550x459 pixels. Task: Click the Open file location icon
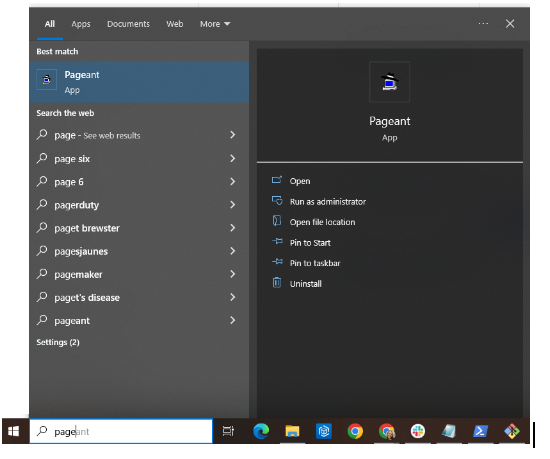pos(277,221)
